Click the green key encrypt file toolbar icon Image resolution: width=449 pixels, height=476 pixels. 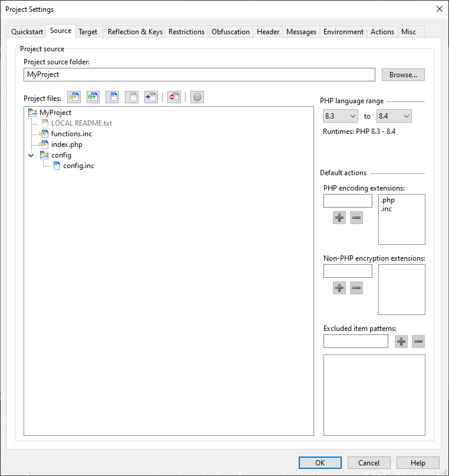coord(93,97)
